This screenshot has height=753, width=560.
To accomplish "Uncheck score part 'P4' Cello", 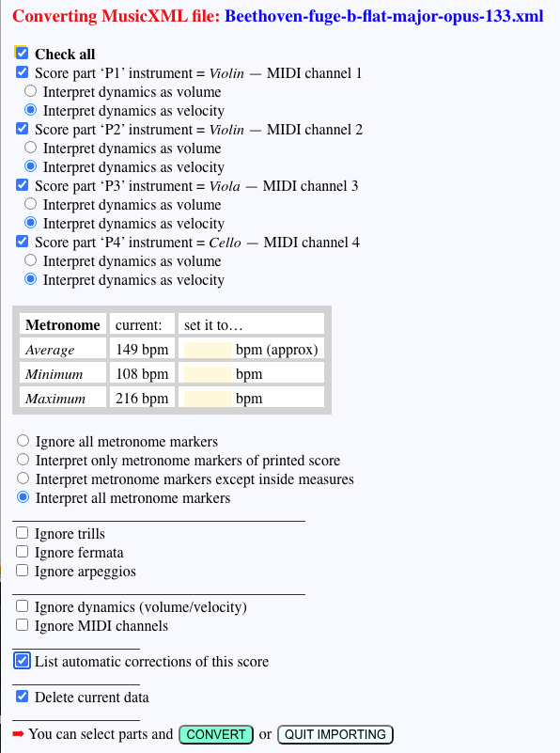I will point(21,242).
